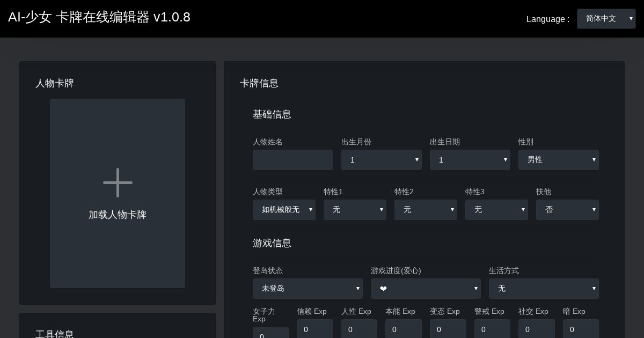This screenshot has height=338, width=644.
Task: Open the 扶他 dropdown showing 否
Action: pos(567,210)
